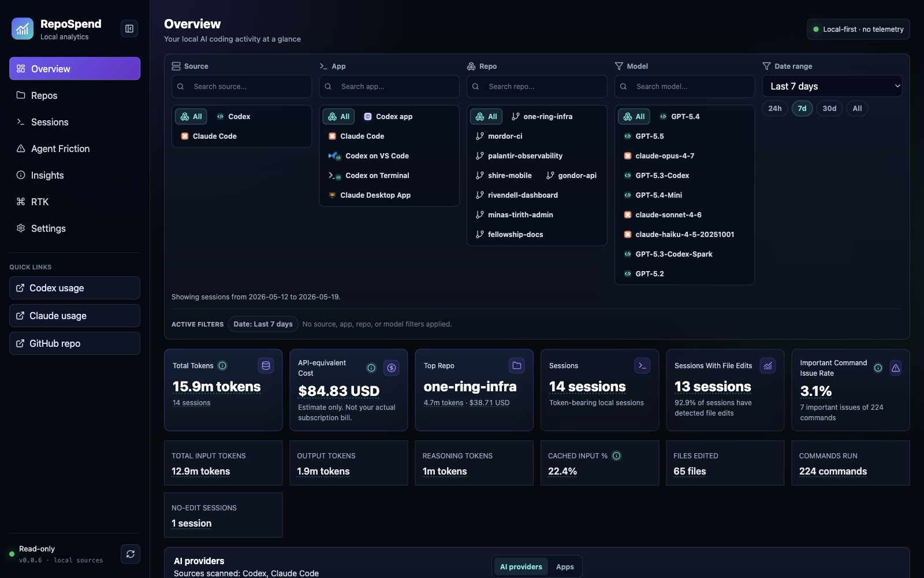Click the funnel icon next to Date range
Viewport: 924px width, 578px height.
coord(766,66)
